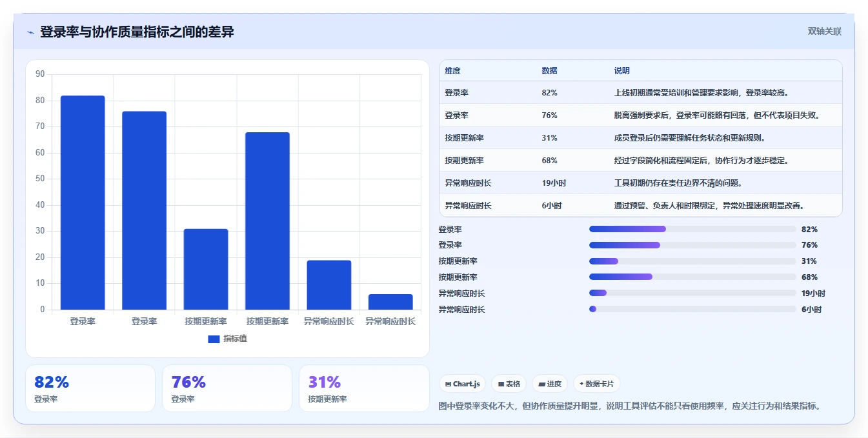Screen dimensions: 868x438
Task: Click the 按期更新率 bar at value 31
Action: [x=206, y=269]
